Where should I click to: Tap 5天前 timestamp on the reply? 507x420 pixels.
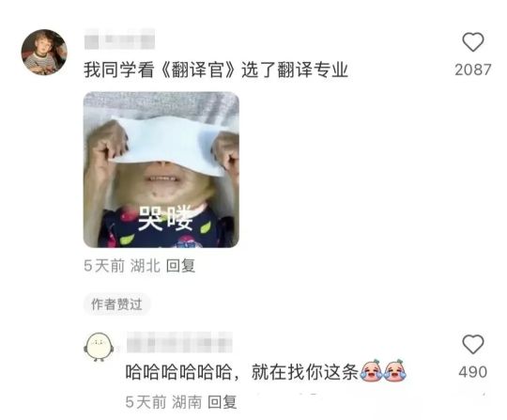146,402
